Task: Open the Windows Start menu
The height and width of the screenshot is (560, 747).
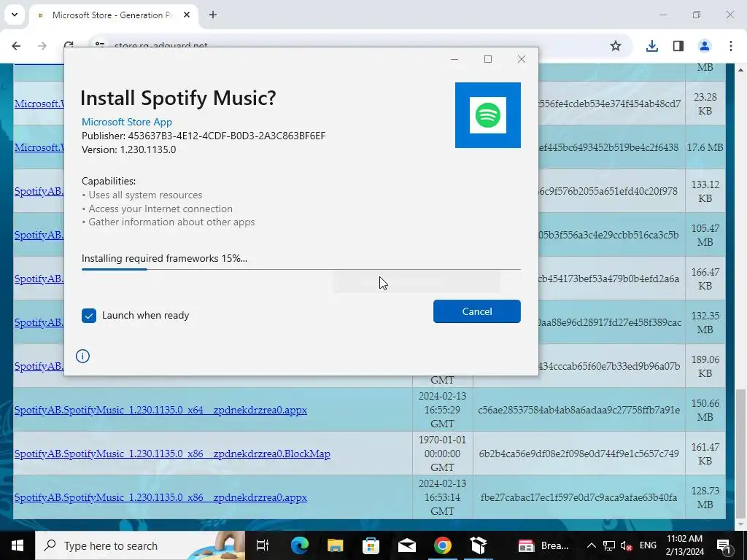Action: tap(18, 545)
